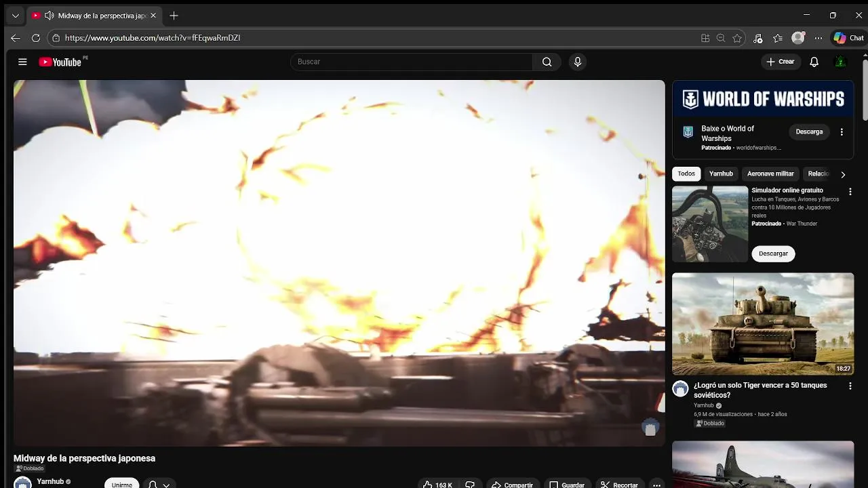868x488 pixels.
Task: Click the search magnifier button
Action: (x=547, y=62)
